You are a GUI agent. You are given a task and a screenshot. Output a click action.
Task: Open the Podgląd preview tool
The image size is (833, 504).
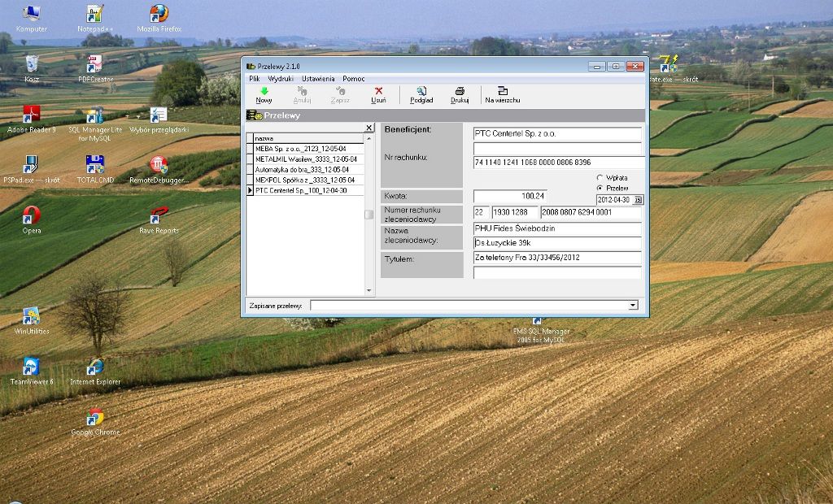(x=421, y=95)
